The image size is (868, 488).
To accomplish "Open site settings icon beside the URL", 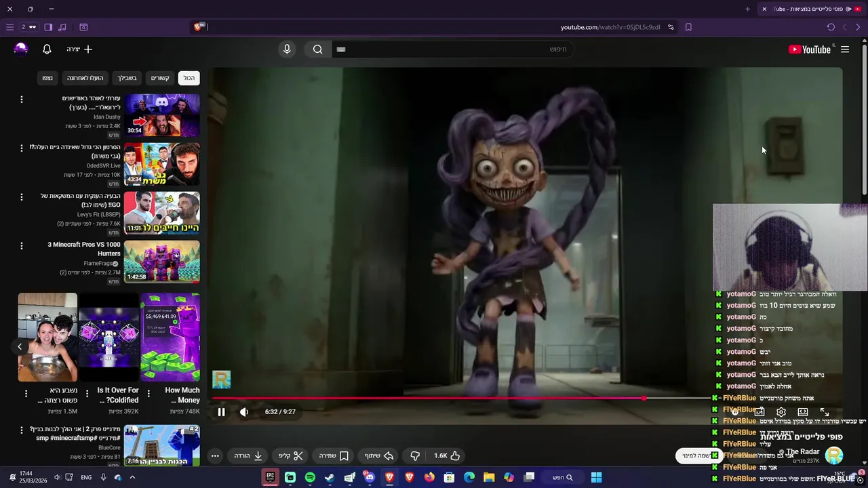I will [671, 27].
